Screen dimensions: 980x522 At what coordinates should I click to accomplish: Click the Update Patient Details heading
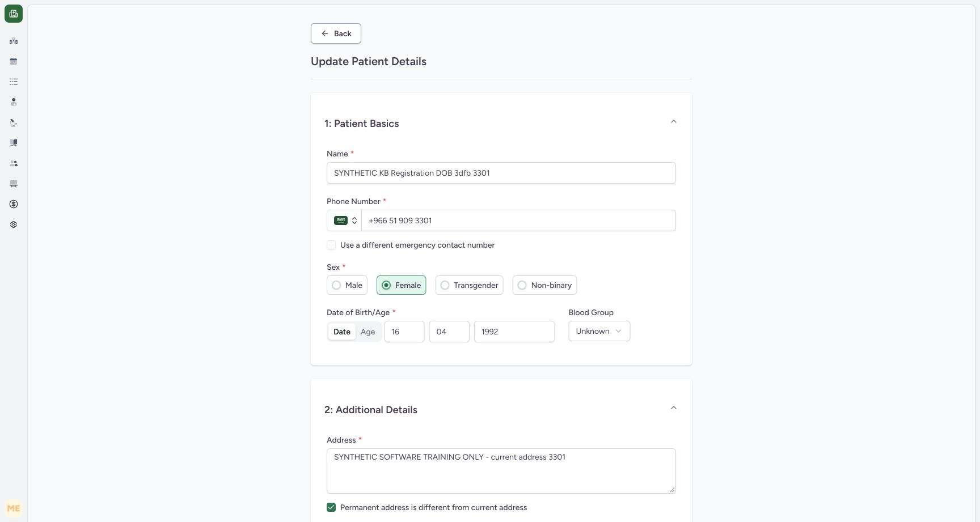369,61
